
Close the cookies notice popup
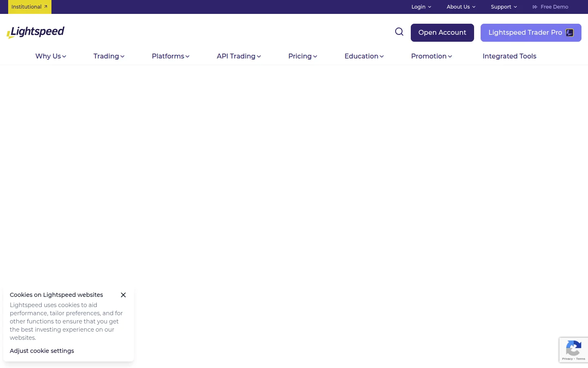123,295
